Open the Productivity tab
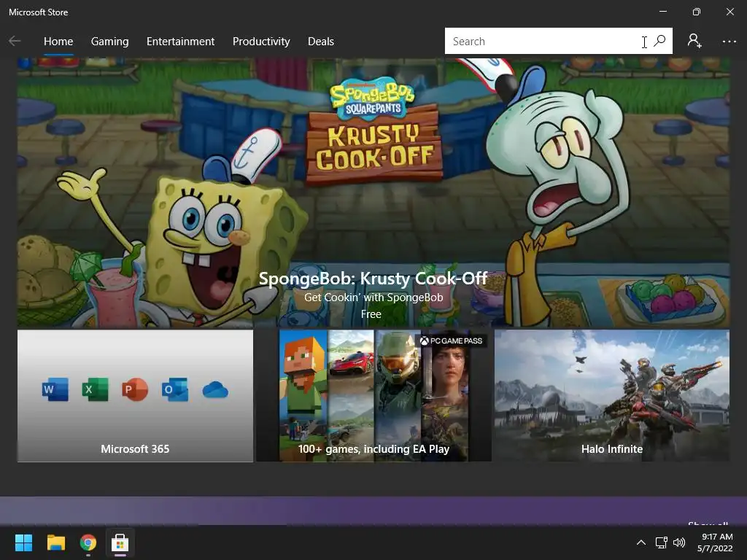The width and height of the screenshot is (747, 560). pyautogui.click(x=261, y=42)
